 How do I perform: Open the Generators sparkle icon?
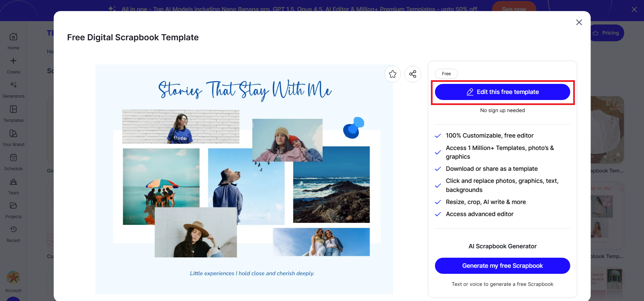(13, 85)
